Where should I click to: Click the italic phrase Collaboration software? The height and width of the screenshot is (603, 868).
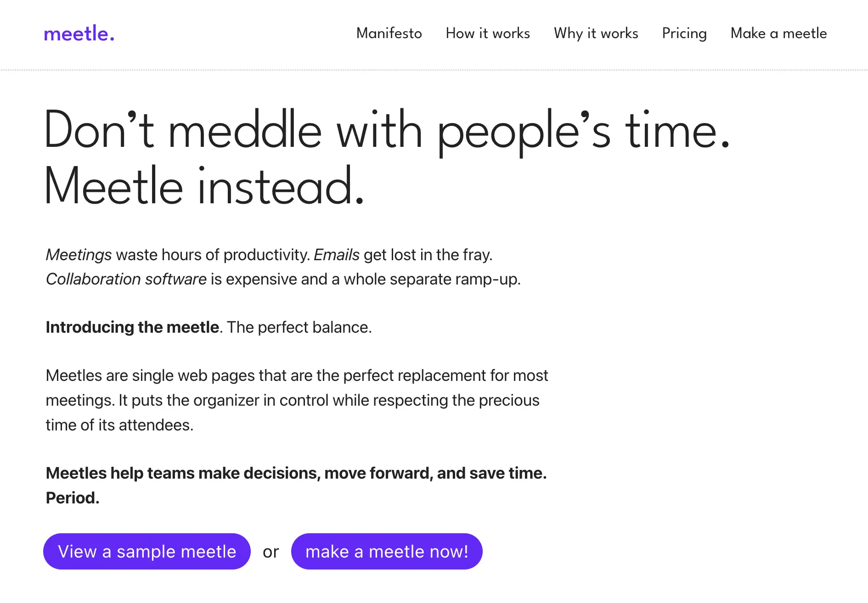tap(126, 279)
